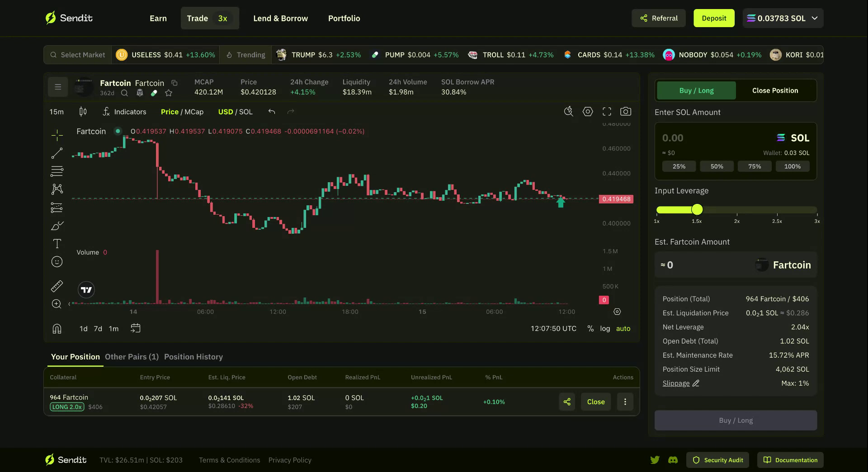The height and width of the screenshot is (472, 868).
Task: Open the emoji sticker tool
Action: 57,261
